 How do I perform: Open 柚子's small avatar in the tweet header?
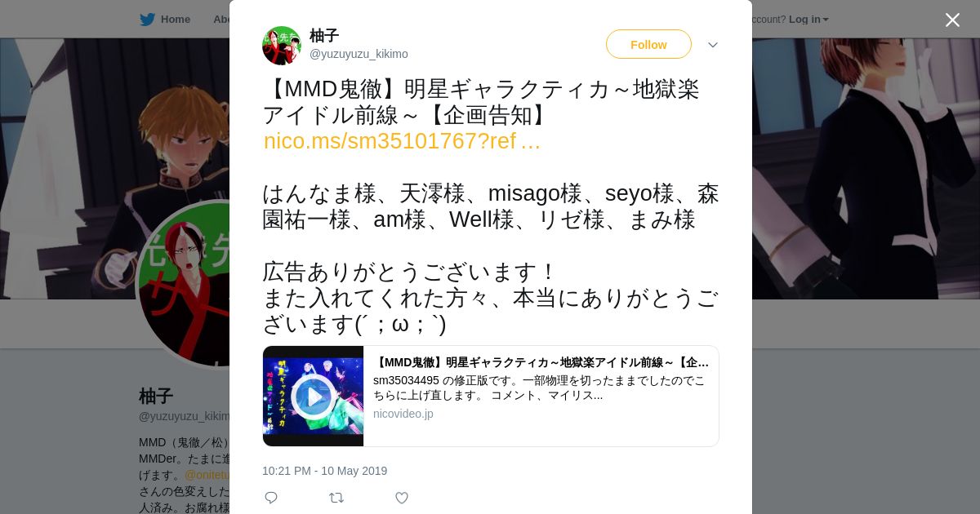pos(282,46)
